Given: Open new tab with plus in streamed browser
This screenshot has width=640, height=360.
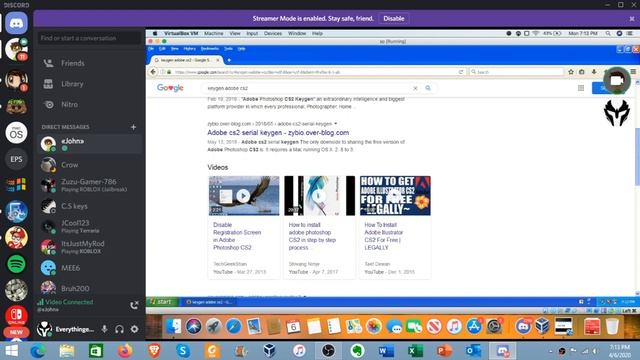Looking at the screenshot, I should [x=229, y=60].
